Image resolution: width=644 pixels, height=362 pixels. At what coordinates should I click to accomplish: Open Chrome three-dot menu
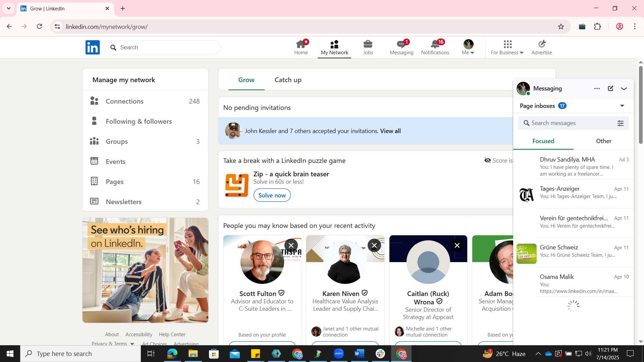point(635,26)
